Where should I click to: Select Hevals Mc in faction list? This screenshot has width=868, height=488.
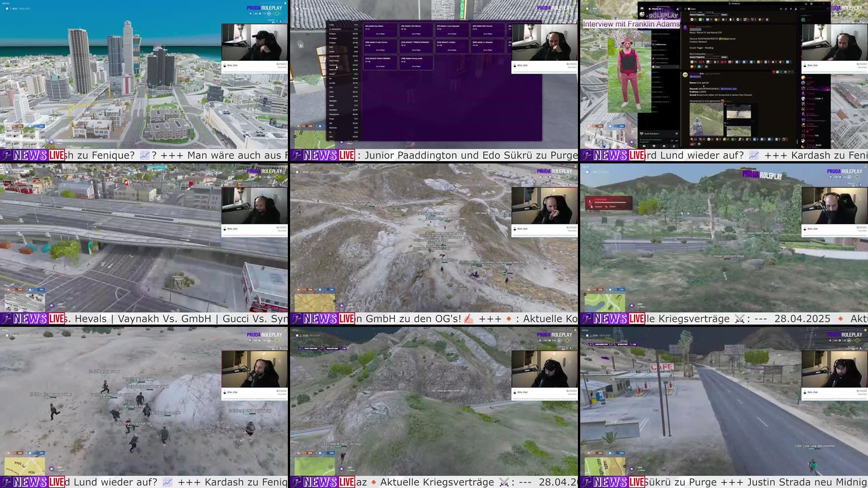tap(344, 65)
